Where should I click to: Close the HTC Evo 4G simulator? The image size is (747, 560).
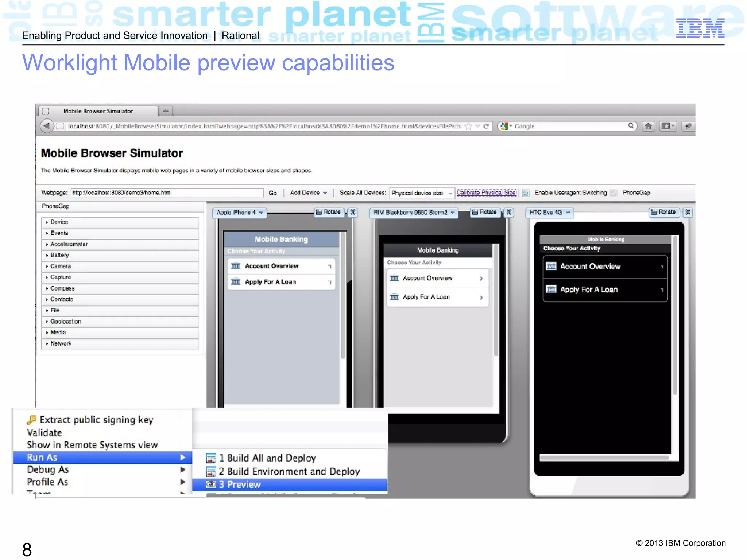click(688, 212)
